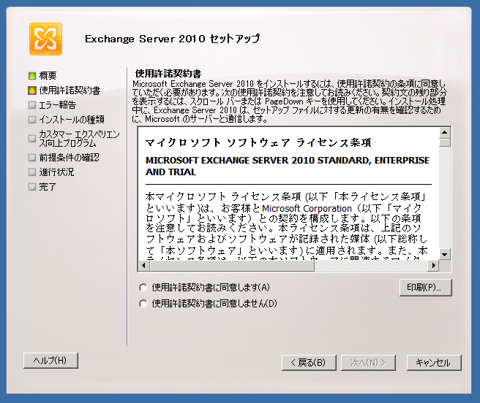
Task: Click the エラー報告 step label
Action: coord(57,105)
